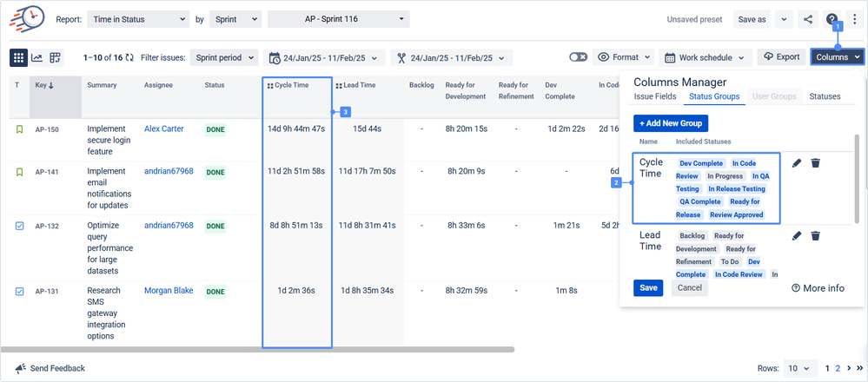Click the task type icon for AP-131

tap(19, 292)
